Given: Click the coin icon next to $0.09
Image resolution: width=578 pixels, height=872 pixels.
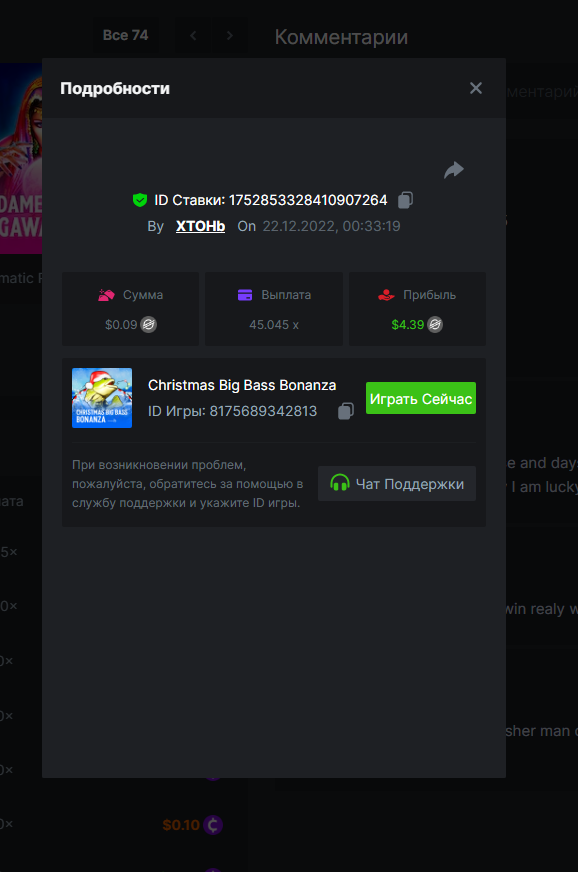Looking at the screenshot, I should pyautogui.click(x=149, y=324).
